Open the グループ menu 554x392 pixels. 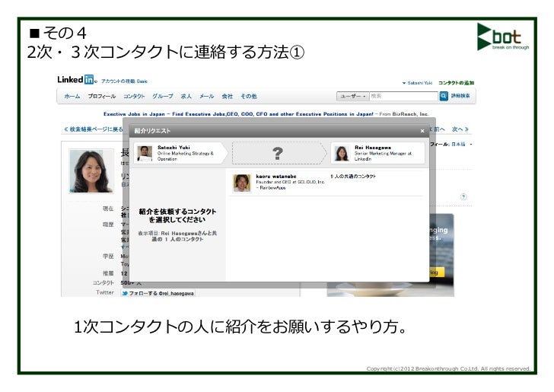(x=163, y=96)
